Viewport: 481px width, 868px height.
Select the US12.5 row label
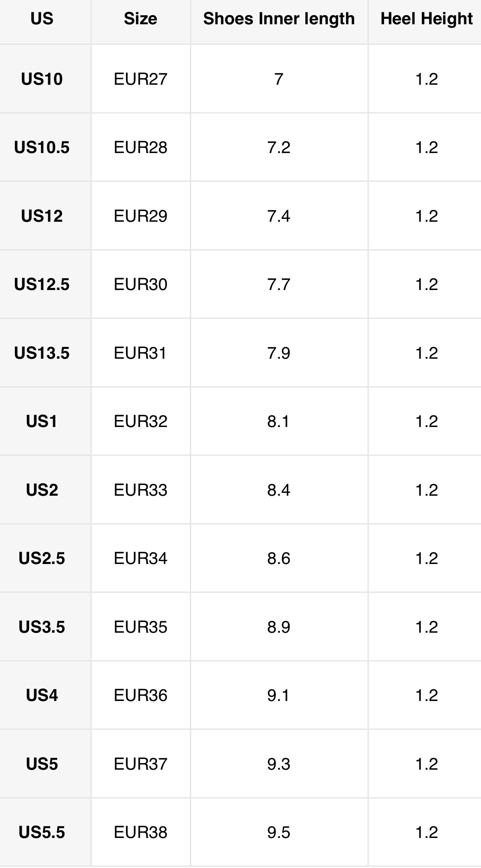pyautogui.click(x=42, y=284)
